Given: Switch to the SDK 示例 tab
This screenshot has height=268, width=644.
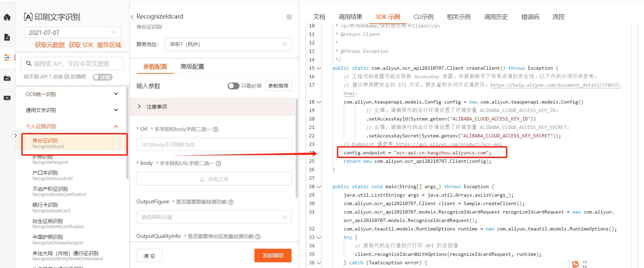Looking at the screenshot, I should coord(388,17).
